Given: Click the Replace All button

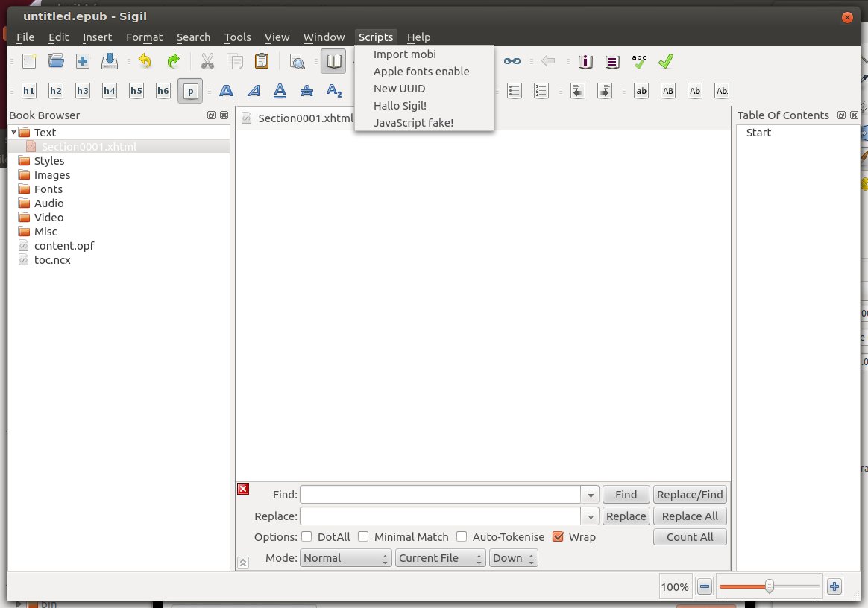Looking at the screenshot, I should click(x=690, y=516).
